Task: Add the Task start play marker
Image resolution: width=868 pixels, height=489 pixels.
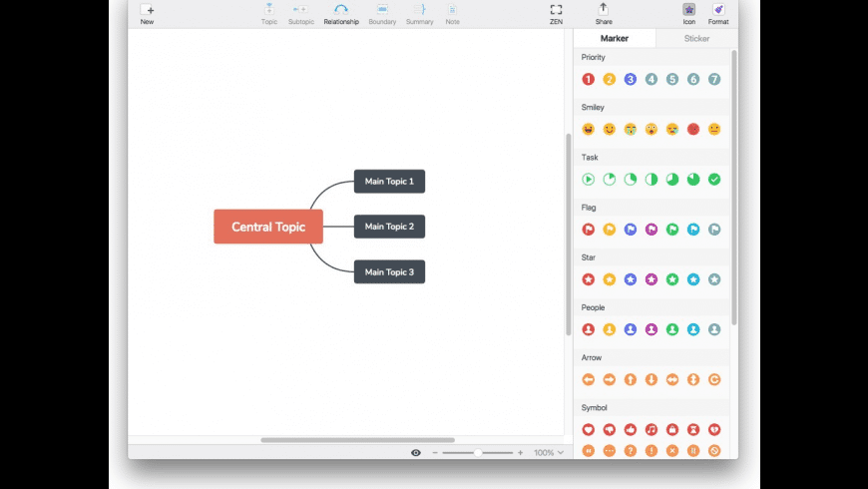Action: pos(588,180)
